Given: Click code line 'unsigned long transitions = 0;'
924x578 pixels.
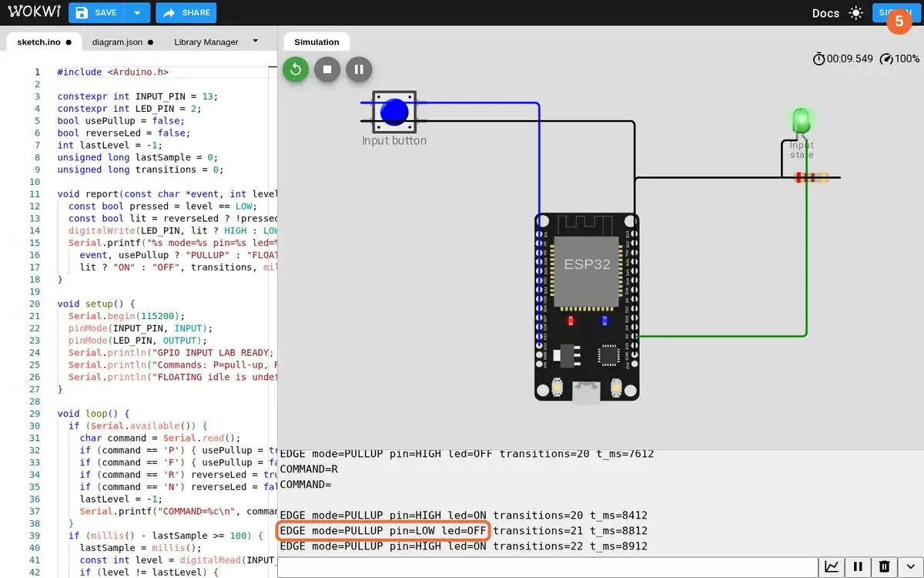Looking at the screenshot, I should (140, 170).
